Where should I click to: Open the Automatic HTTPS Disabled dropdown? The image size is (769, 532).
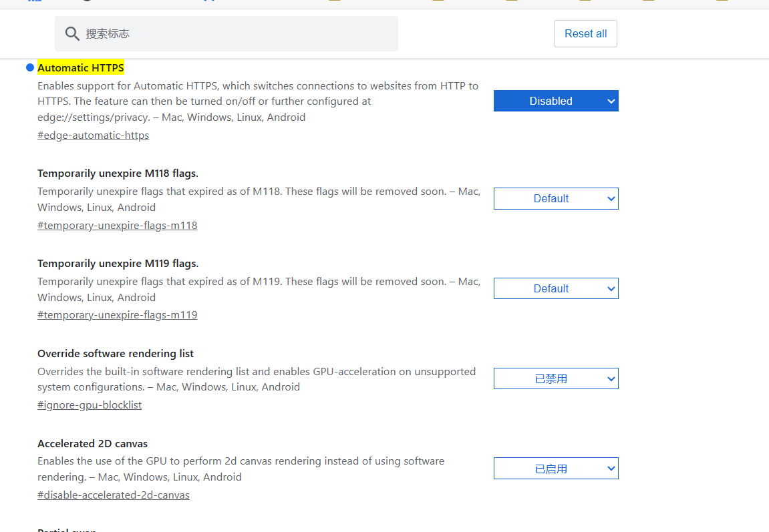coord(556,101)
